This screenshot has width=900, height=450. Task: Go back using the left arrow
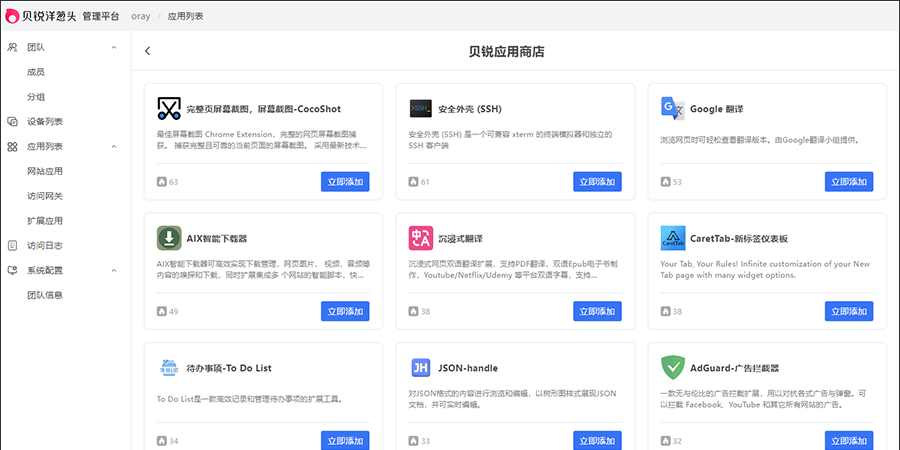pos(148,51)
